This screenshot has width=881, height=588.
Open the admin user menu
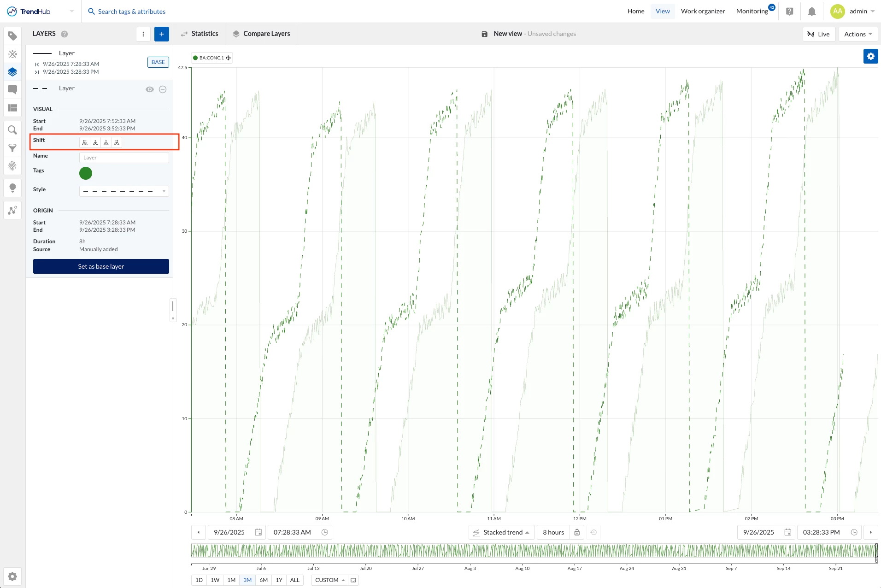coord(853,12)
